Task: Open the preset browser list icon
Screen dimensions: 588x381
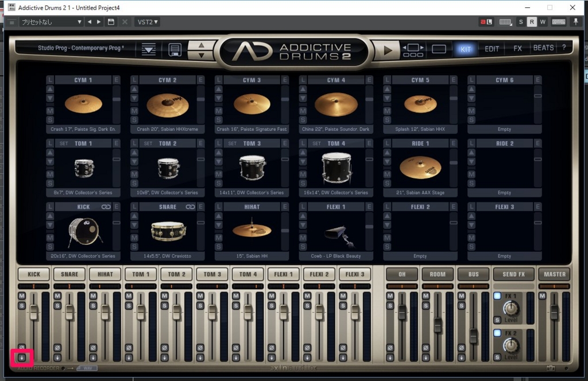Action: [149, 49]
